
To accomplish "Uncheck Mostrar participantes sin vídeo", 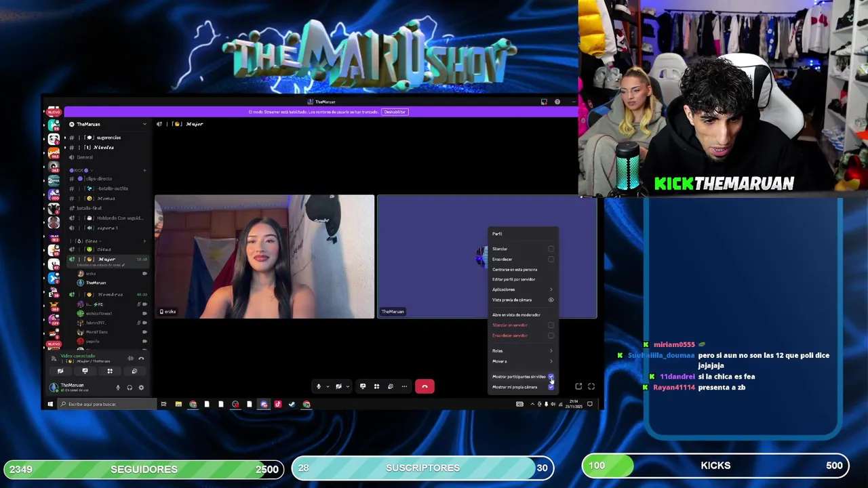I will click(551, 376).
